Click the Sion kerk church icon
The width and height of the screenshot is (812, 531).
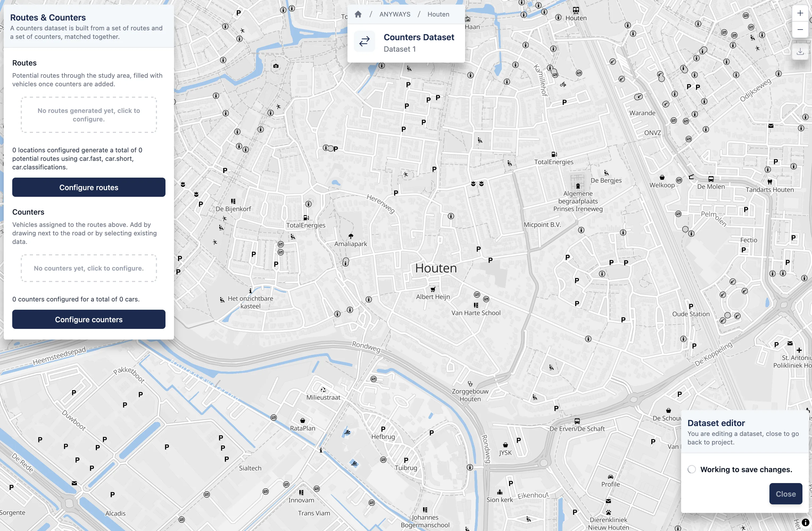click(500, 492)
